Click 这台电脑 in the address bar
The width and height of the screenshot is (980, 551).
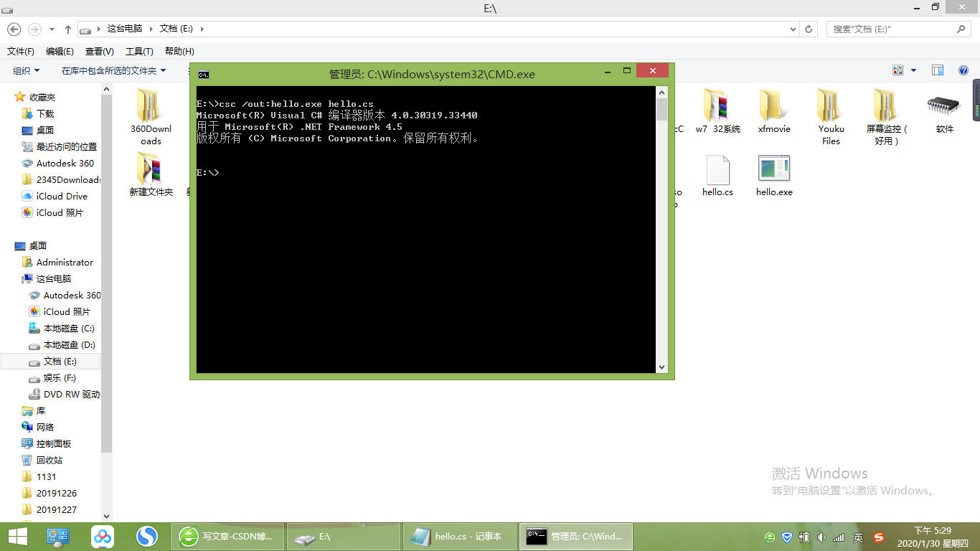click(125, 29)
